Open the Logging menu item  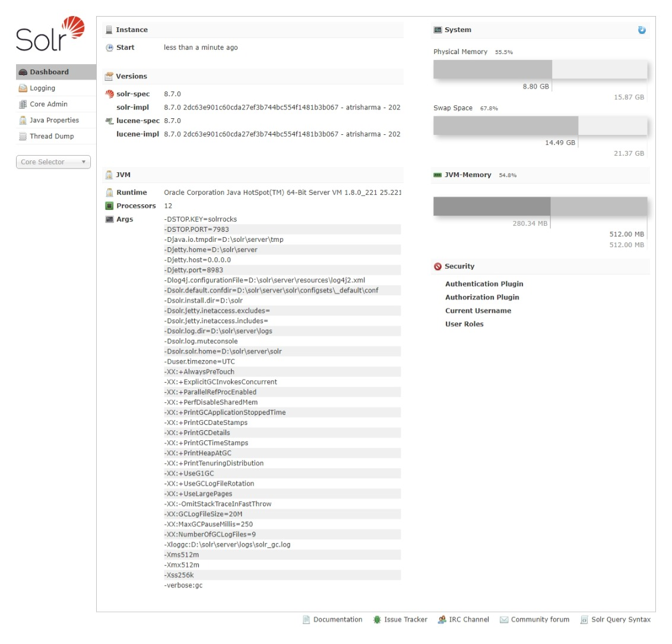tap(56, 89)
